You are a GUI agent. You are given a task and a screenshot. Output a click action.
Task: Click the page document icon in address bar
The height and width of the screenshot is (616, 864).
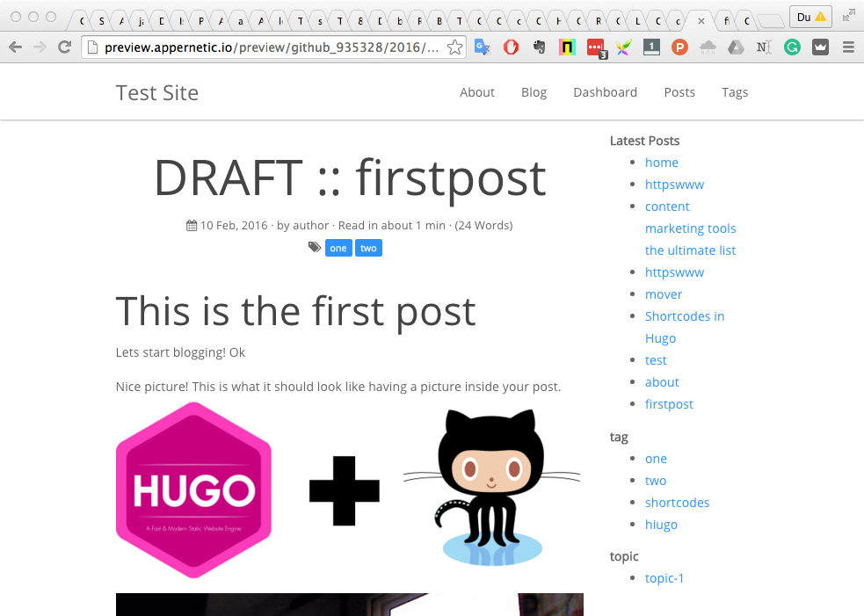click(93, 47)
